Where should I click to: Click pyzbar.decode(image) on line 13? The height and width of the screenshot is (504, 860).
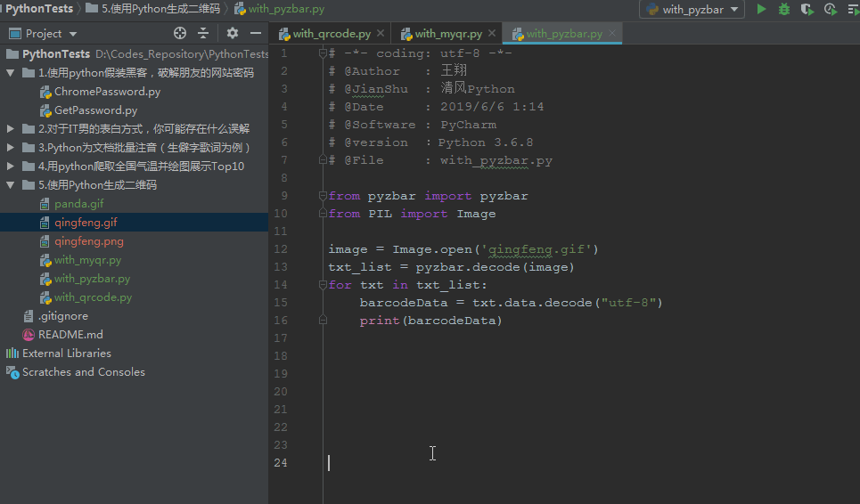click(495, 267)
